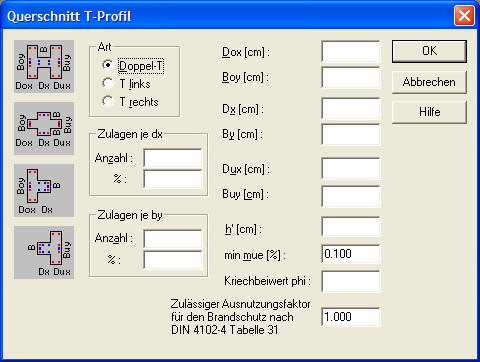Click the By [cm] input field
This screenshot has height=362, width=480.
tap(351, 134)
